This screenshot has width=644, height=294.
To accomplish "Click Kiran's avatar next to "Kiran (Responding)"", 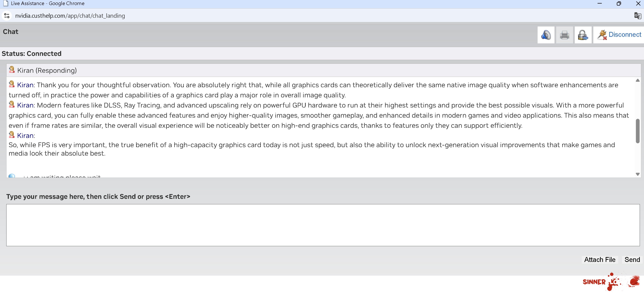I will (12, 70).
